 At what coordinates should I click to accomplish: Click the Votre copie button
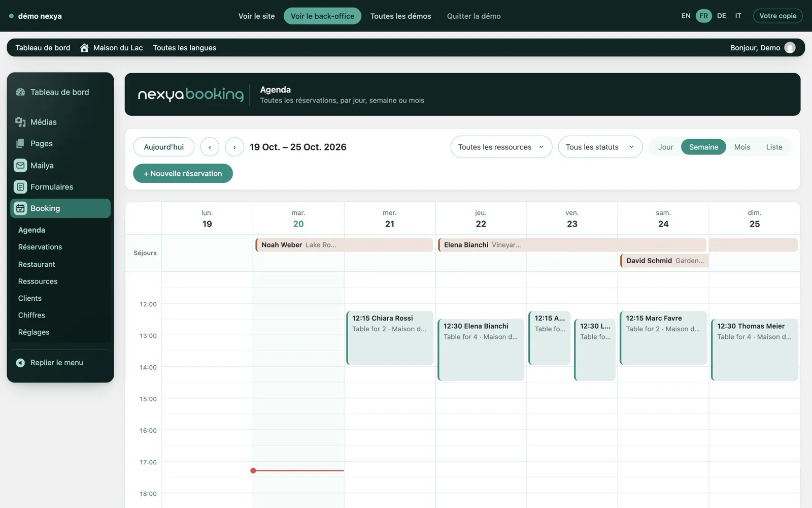pyautogui.click(x=777, y=16)
